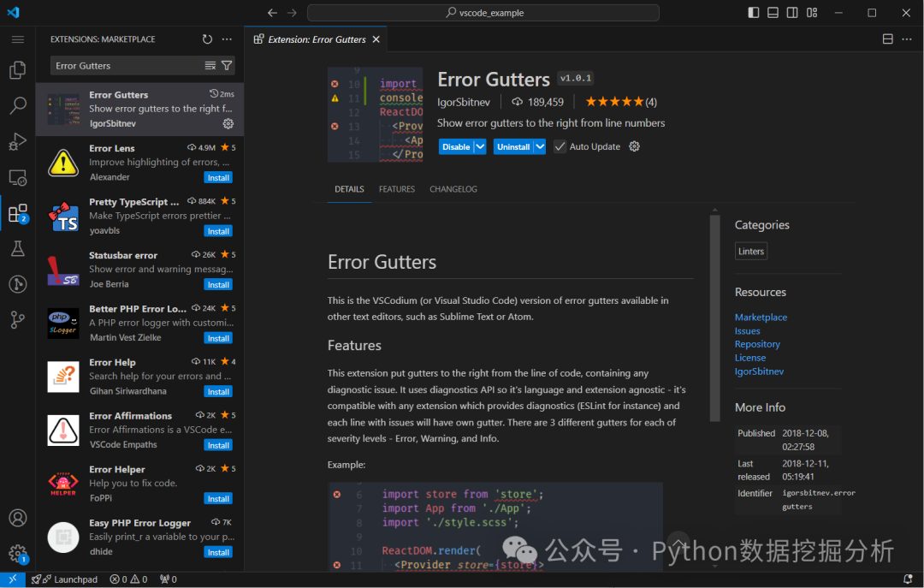Switch to the DETAILS tab

click(349, 189)
